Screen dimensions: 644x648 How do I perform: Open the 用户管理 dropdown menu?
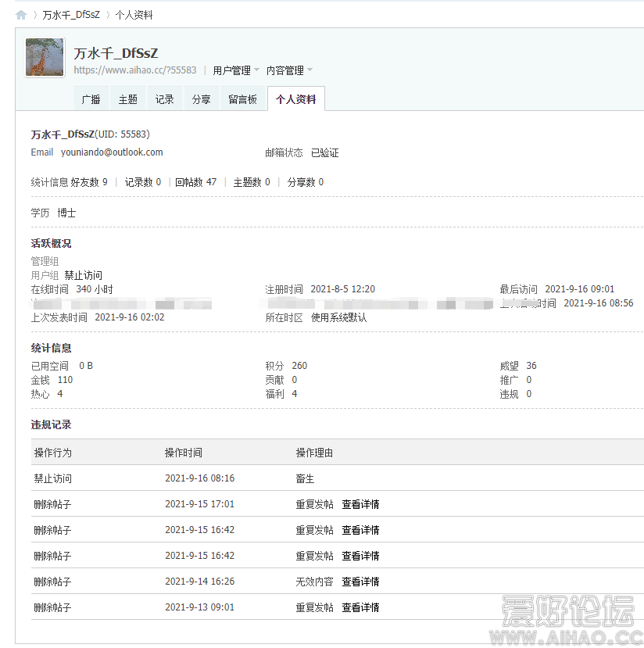[x=231, y=70]
